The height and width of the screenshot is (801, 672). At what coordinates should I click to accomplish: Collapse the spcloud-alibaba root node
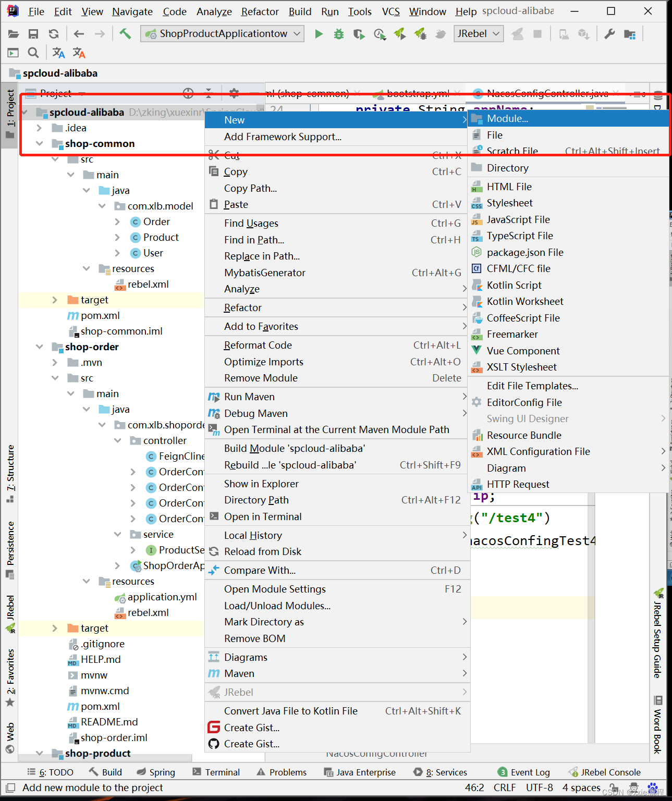[x=25, y=112]
